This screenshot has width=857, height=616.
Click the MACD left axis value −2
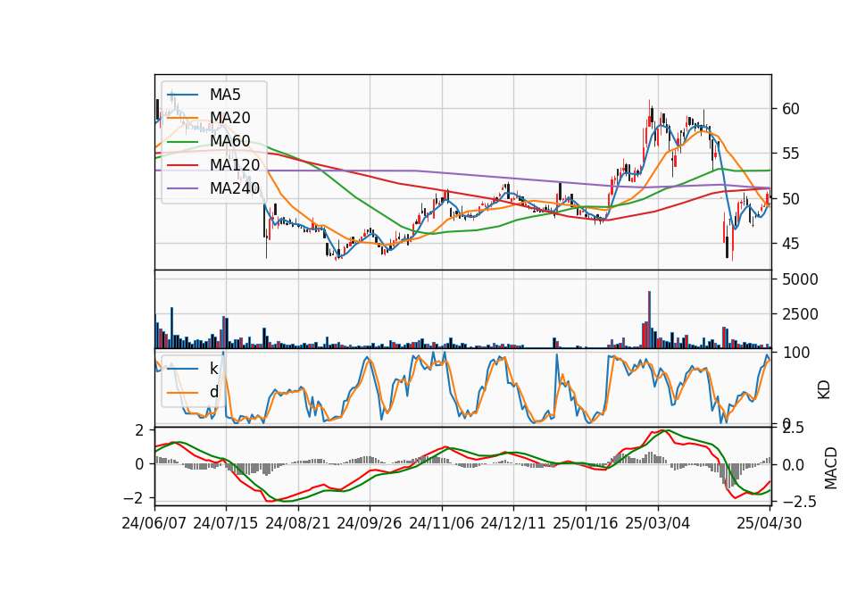coord(134,498)
